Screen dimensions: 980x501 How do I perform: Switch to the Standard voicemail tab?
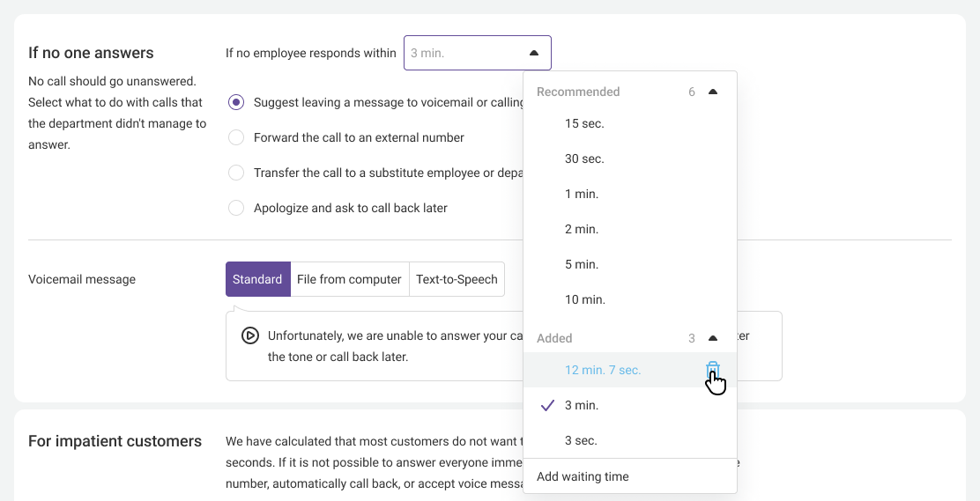pyautogui.click(x=257, y=279)
